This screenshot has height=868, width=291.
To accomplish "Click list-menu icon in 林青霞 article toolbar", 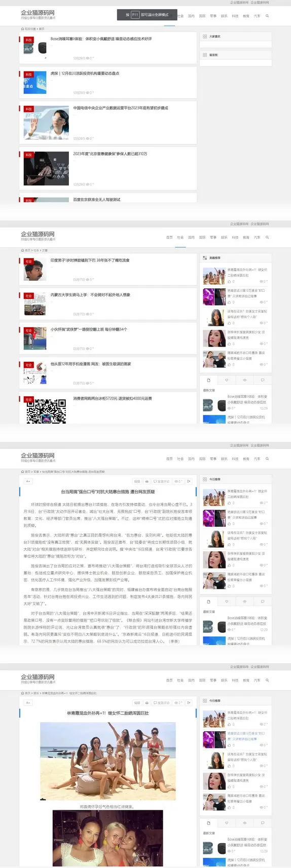I will tap(189, 703).
